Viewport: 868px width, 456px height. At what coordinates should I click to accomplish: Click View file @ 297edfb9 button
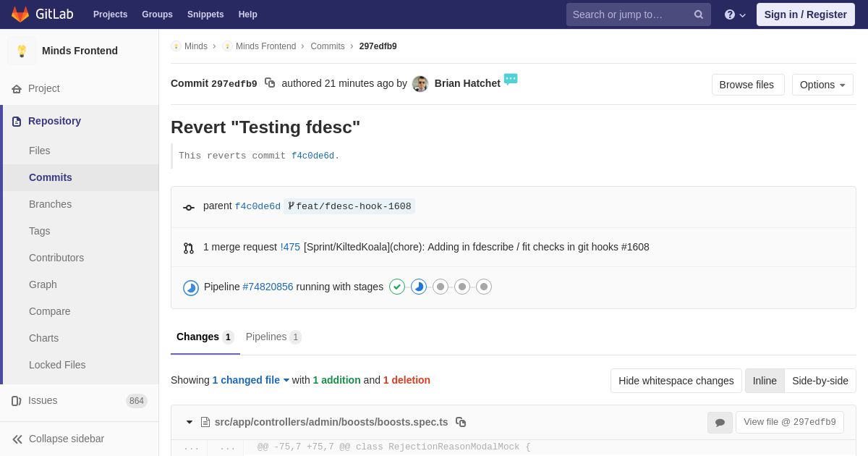[790, 423]
